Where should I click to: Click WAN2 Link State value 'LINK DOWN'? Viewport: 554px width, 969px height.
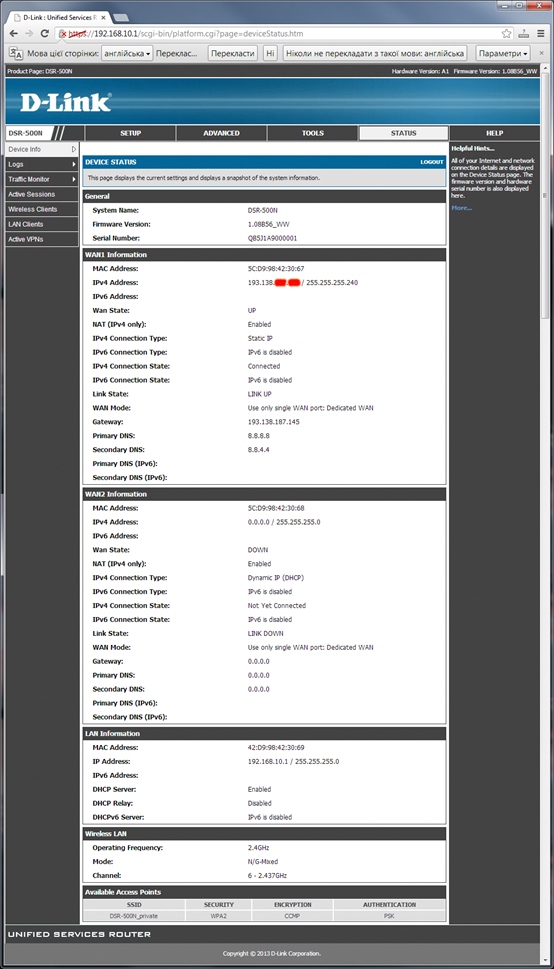[265, 633]
